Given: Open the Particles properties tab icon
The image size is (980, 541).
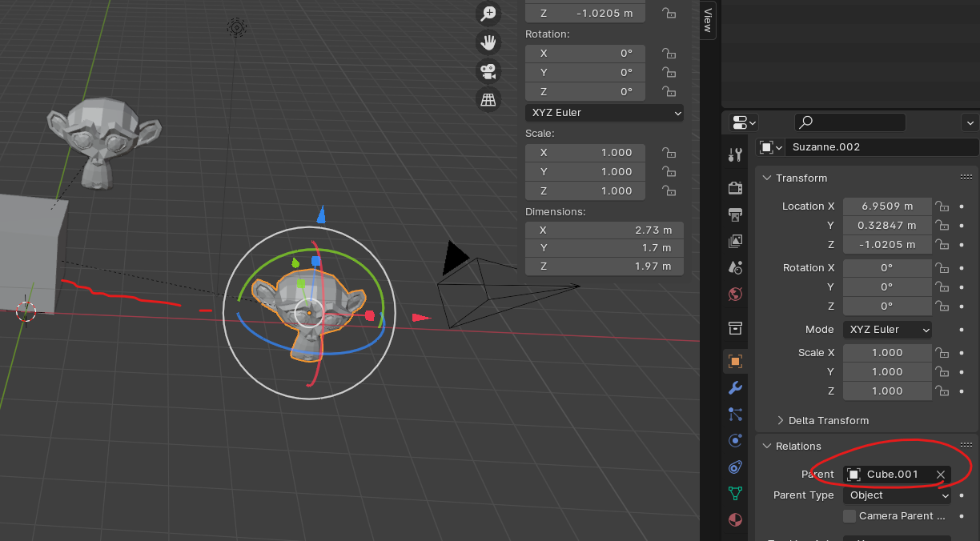Looking at the screenshot, I should coord(735,415).
